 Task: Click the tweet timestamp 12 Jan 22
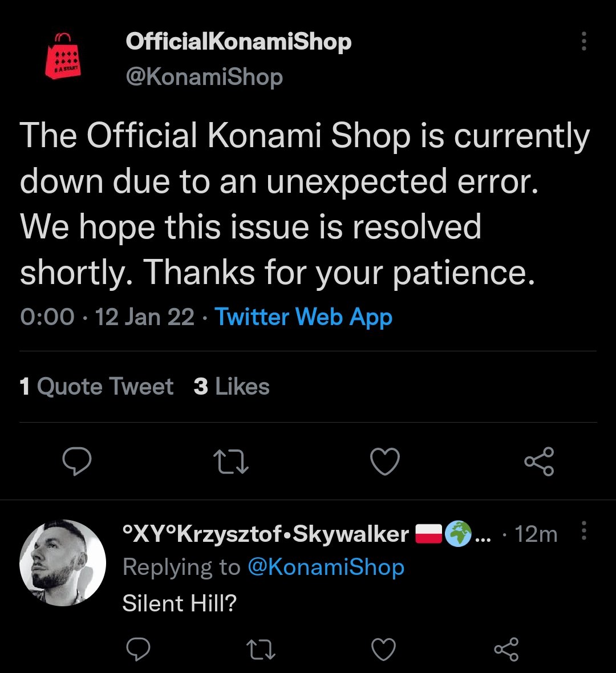pyautogui.click(x=145, y=317)
